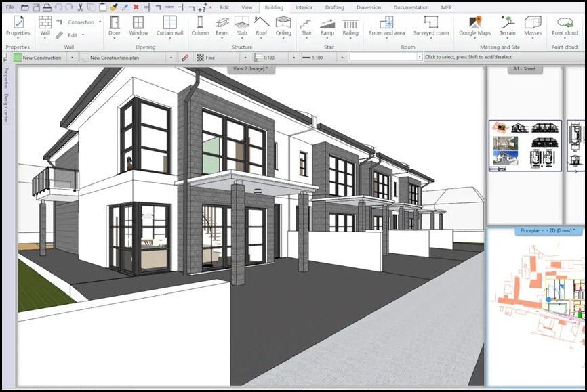Click the red X delete icon

coord(136,7)
